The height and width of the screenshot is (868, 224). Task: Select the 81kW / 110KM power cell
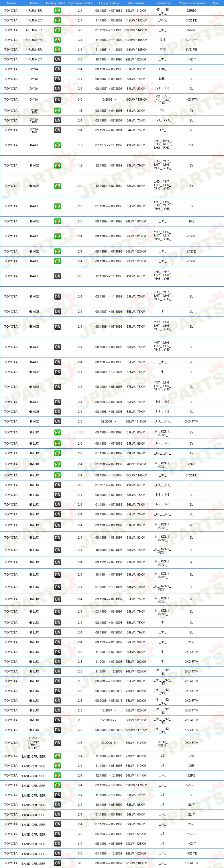click(136, 766)
